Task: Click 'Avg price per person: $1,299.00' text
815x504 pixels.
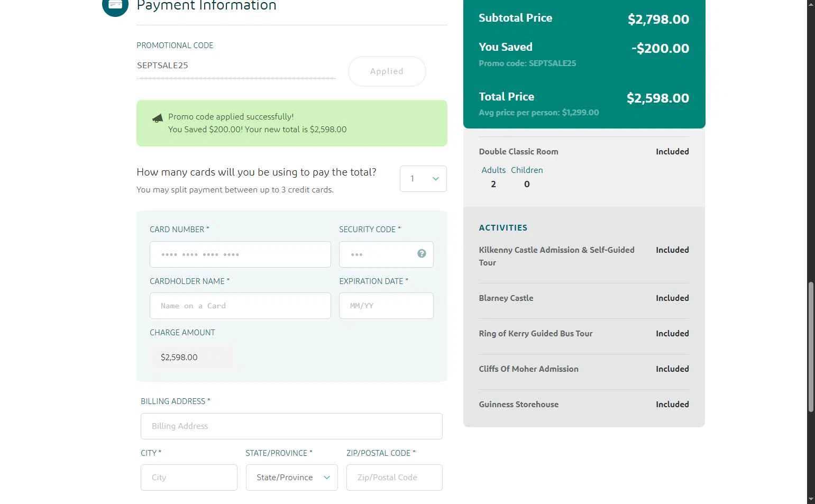Action: 539,113
